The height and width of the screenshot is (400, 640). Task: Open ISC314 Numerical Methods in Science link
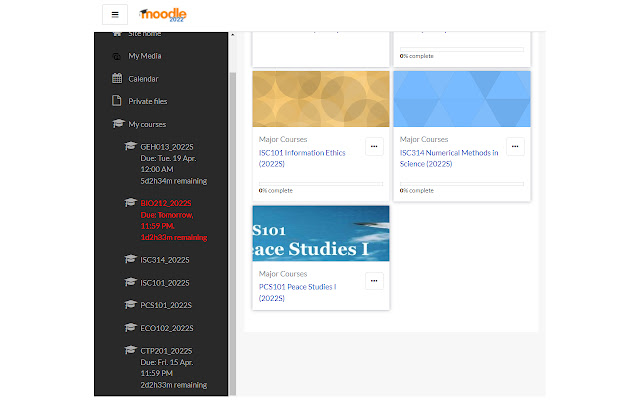(x=449, y=158)
